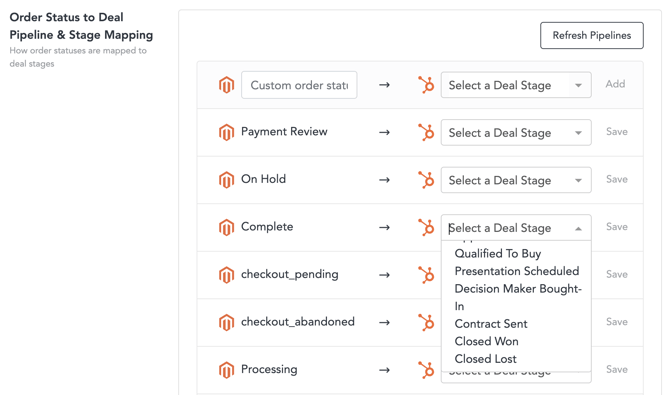The height and width of the screenshot is (395, 670).
Task: Click HubSpot icon in Payment Review row
Action: tap(426, 132)
